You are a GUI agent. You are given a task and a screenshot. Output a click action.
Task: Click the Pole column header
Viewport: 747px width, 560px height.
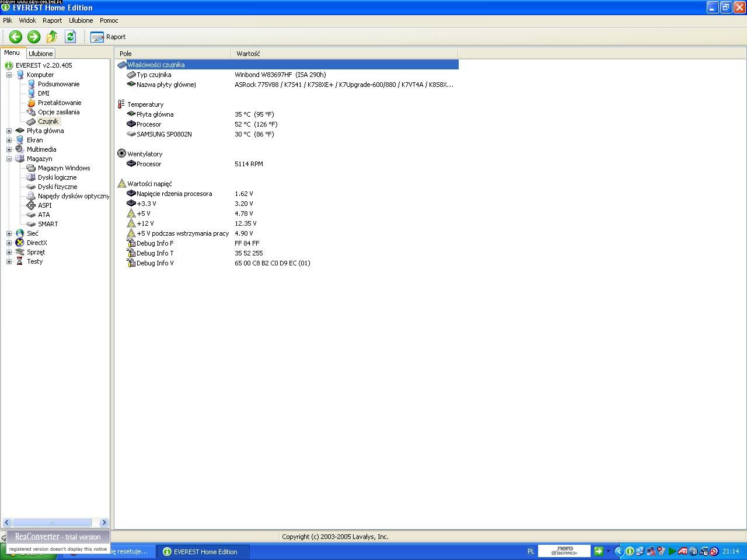coord(173,54)
